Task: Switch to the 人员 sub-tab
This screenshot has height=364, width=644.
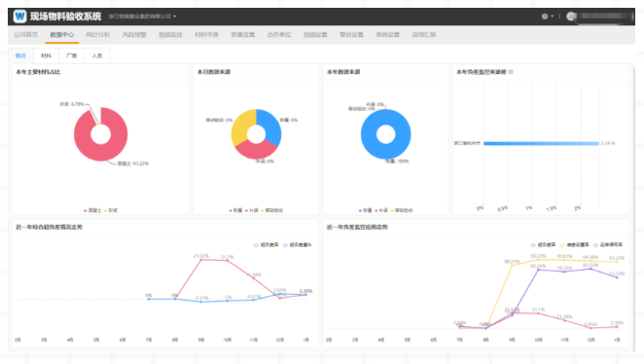Action: click(x=97, y=55)
